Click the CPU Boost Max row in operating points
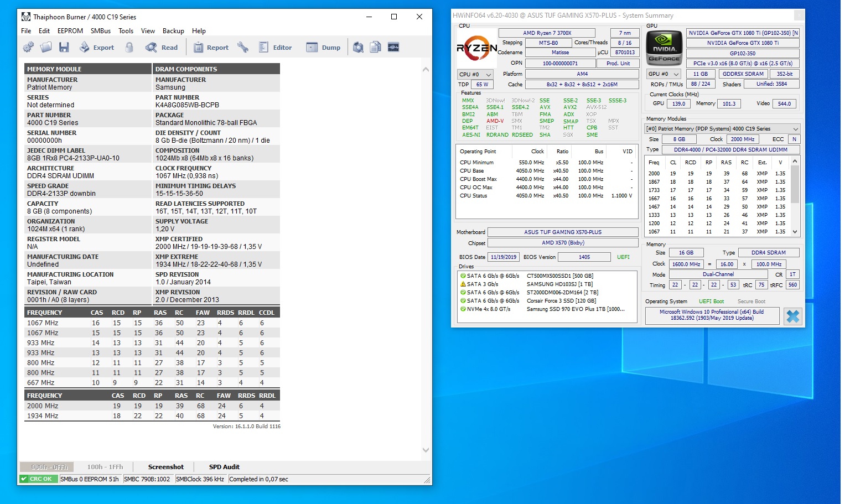850x504 pixels. (x=546, y=179)
